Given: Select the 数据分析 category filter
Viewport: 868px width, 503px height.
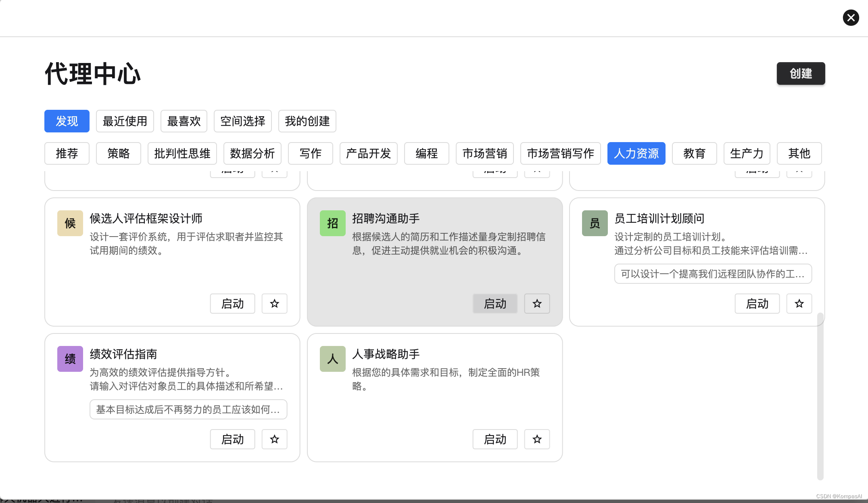Looking at the screenshot, I should tap(252, 153).
